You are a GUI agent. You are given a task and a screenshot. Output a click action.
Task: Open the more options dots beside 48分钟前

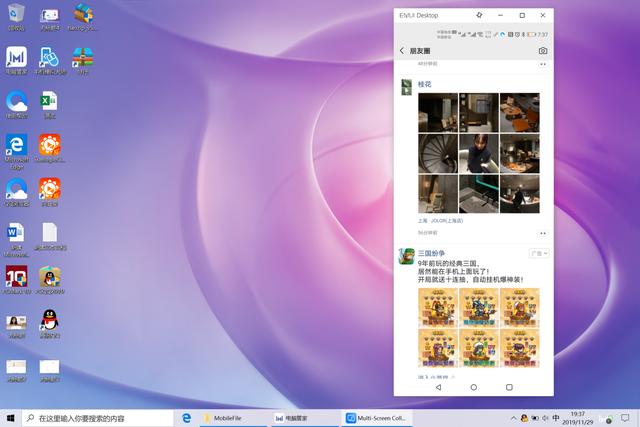[542, 64]
